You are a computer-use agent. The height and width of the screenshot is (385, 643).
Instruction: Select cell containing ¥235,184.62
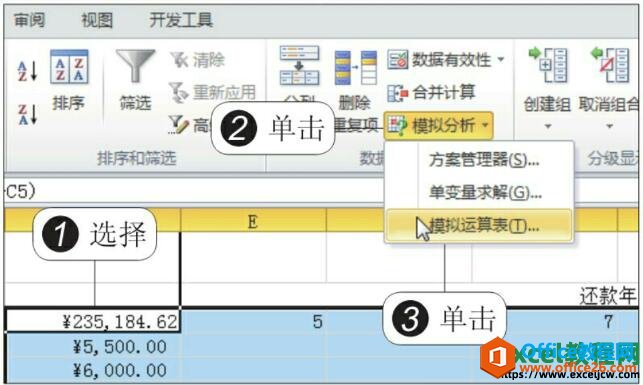(92, 321)
